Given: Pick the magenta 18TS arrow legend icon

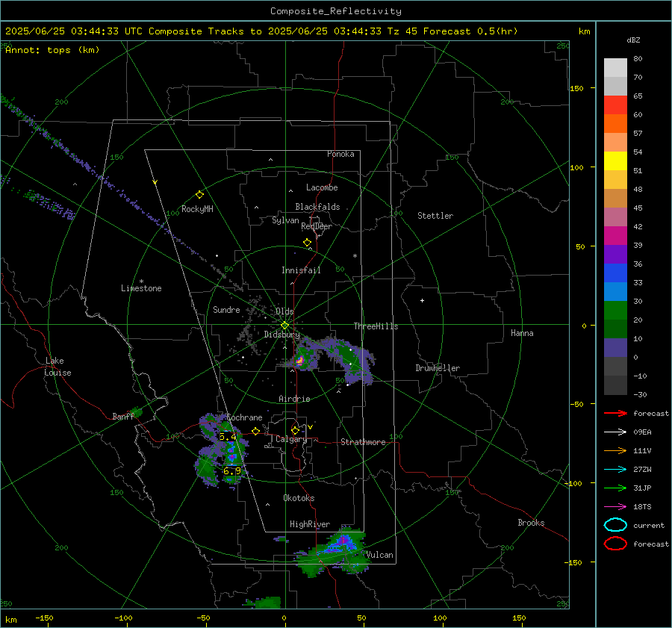Looking at the screenshot, I should tap(615, 507).
